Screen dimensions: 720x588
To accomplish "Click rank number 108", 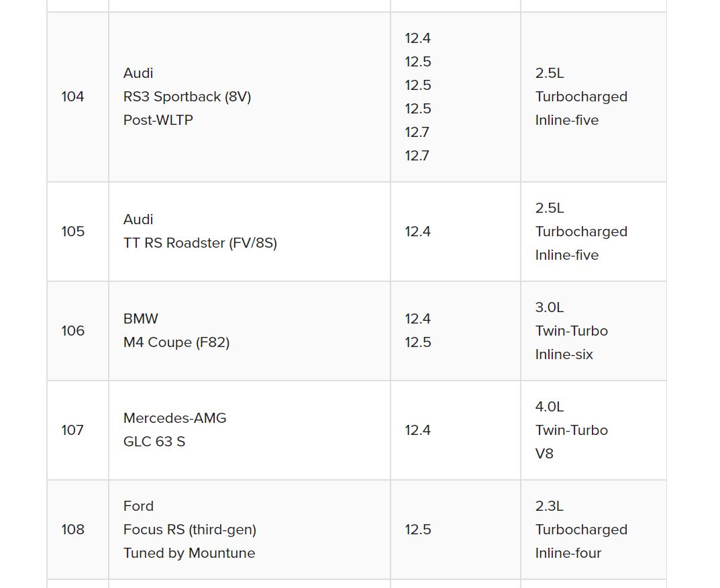I will pos(72,530).
